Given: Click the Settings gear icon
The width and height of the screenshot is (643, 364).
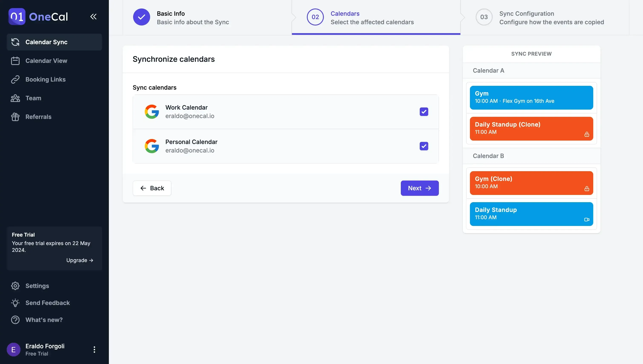Looking at the screenshot, I should point(15,286).
